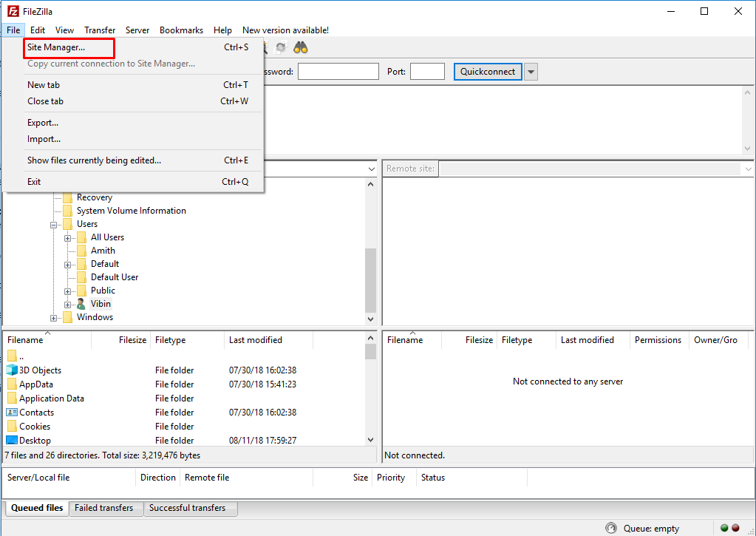Click the Contacts folder icon in file list

tap(12, 413)
